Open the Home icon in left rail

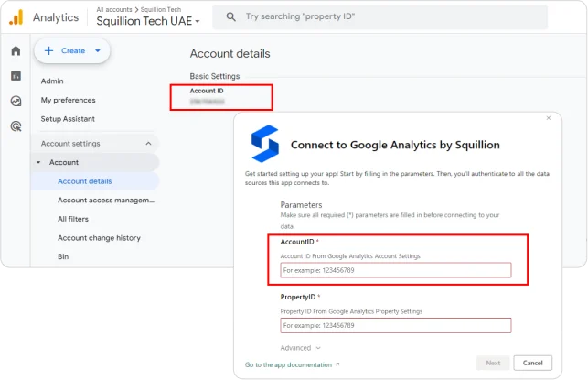point(16,50)
